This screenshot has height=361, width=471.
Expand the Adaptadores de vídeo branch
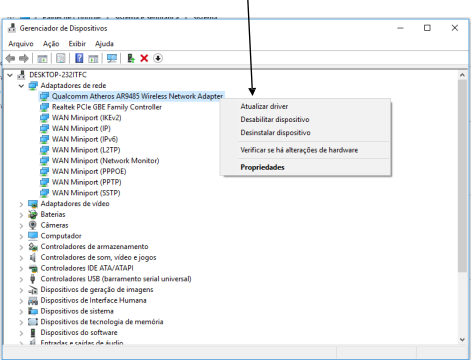21,204
